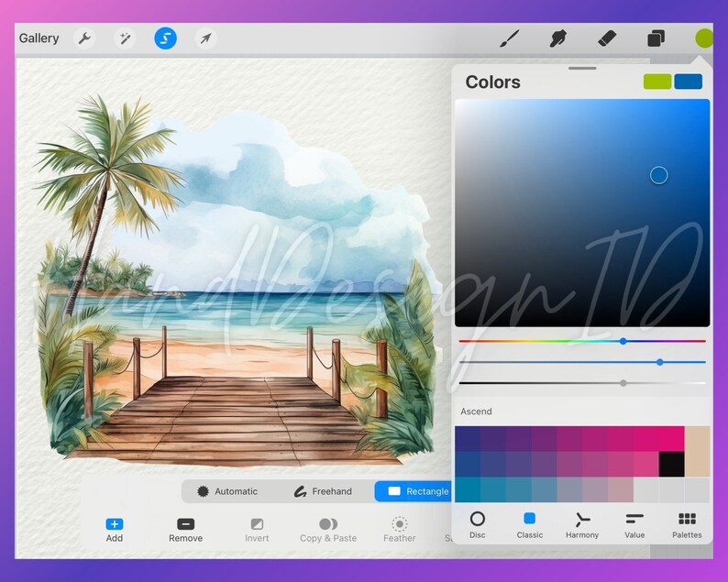Click the brightness slider handle
Viewport: 728px width, 582px height.
click(623, 383)
